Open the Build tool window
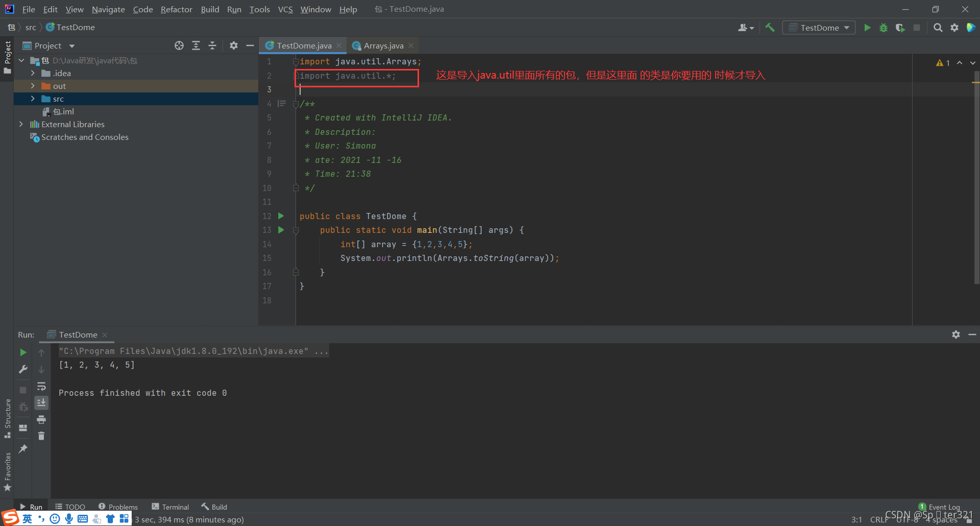This screenshot has width=980, height=526. [214, 507]
